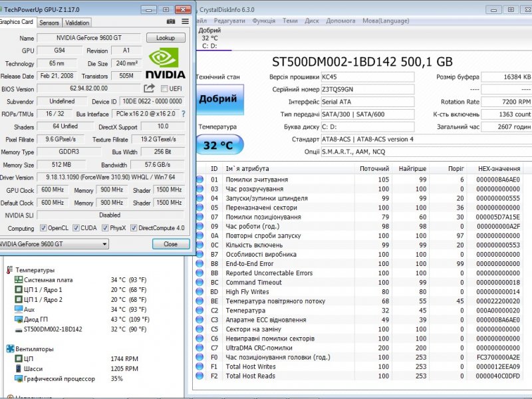
Task: Click the Шасси fan icon at 1205 RPM
Action: [x=17, y=368]
